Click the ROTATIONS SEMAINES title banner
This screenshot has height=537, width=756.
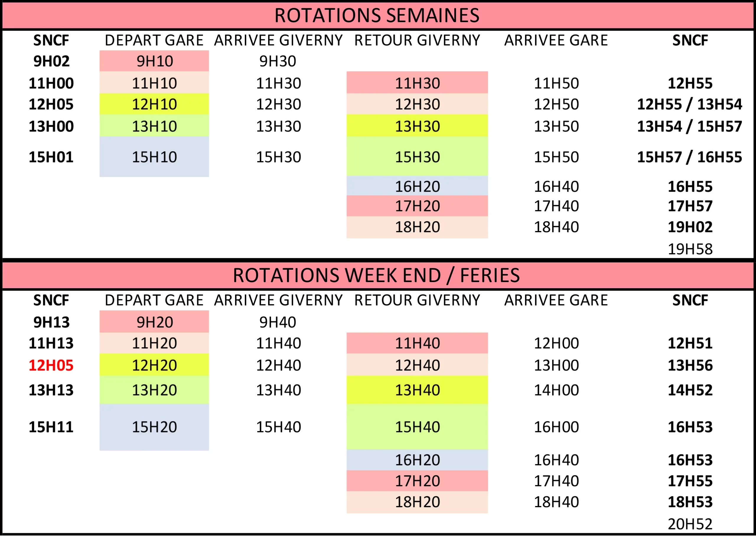click(x=377, y=16)
